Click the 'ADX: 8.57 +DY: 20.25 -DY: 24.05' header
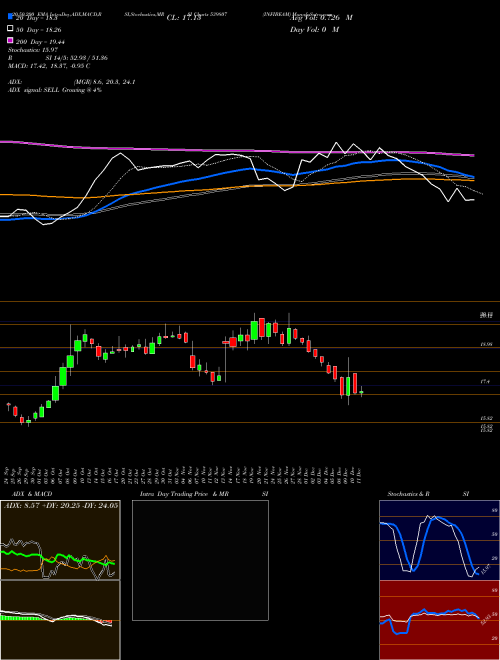Image resolution: width=500 pixels, height=660 pixels. click(61, 505)
